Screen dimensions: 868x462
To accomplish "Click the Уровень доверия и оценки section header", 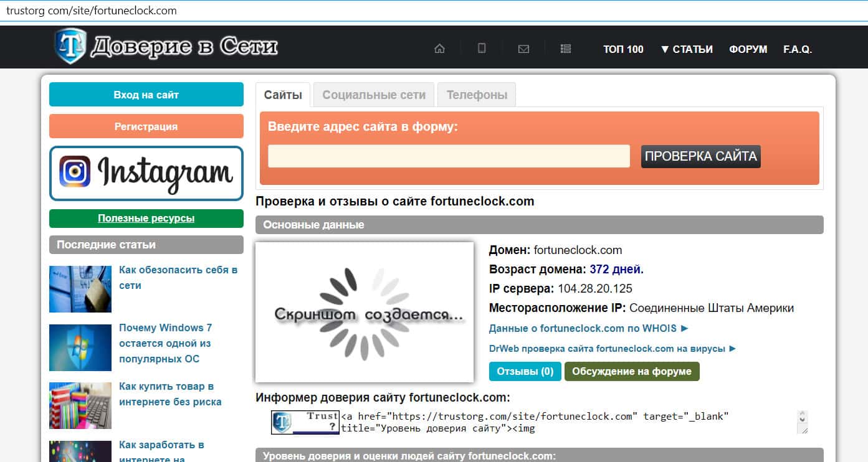I will point(540,455).
